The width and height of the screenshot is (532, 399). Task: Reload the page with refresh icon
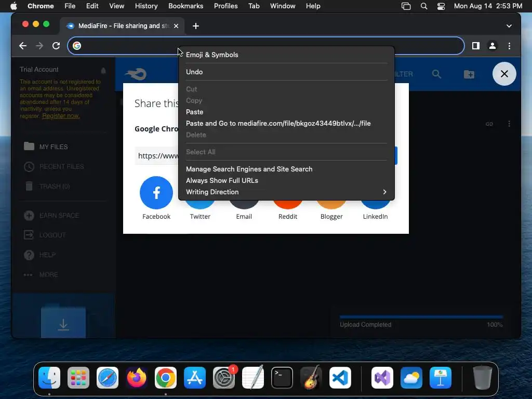56,46
